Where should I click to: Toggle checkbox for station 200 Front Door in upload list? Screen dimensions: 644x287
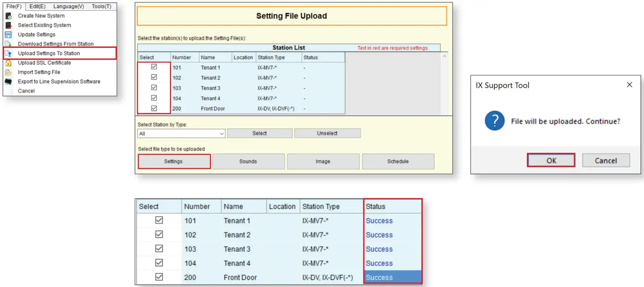click(154, 108)
